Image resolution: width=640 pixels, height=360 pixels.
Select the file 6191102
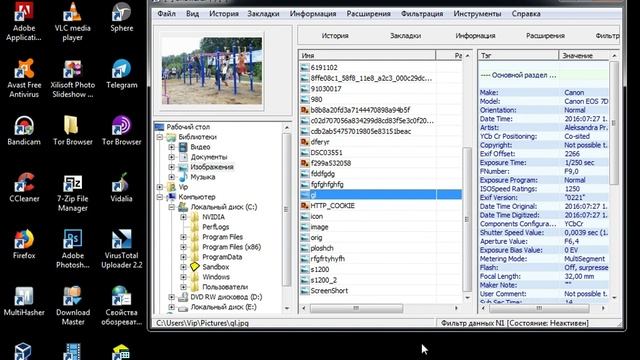point(324,67)
